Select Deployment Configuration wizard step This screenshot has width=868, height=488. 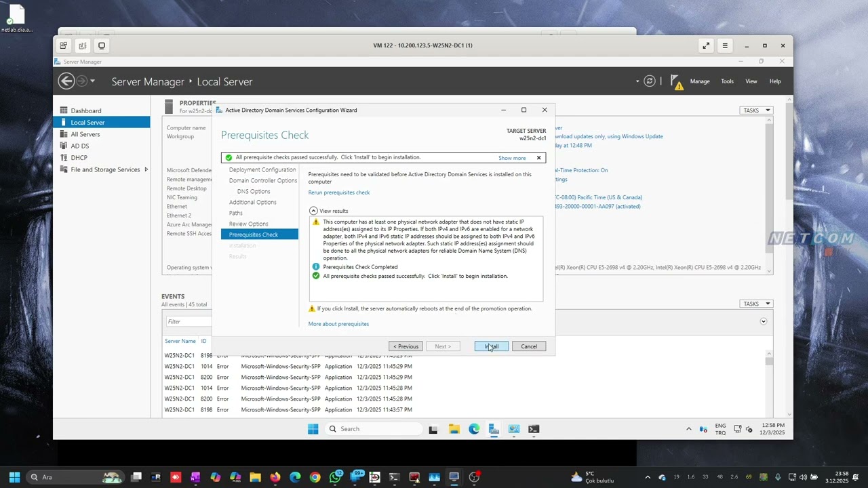pos(262,169)
